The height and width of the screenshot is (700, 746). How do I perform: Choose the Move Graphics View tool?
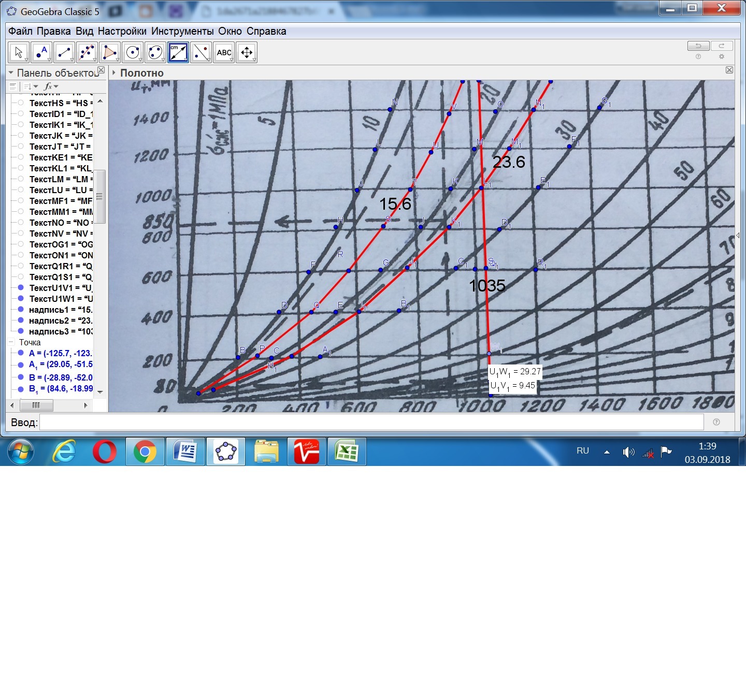click(247, 52)
